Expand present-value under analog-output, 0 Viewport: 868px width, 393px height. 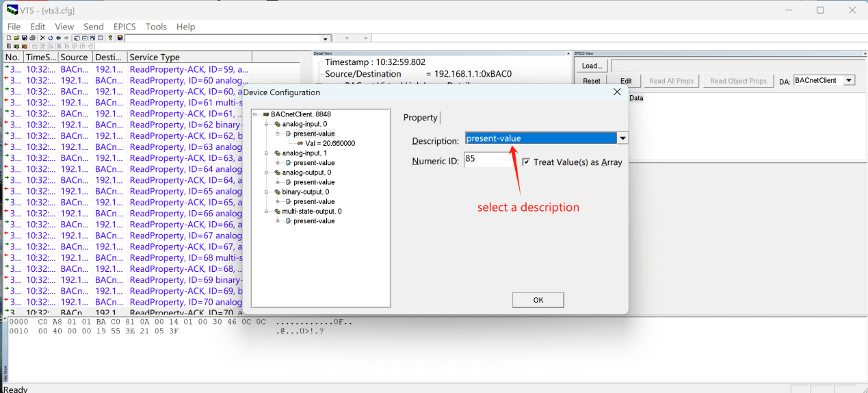[x=278, y=182]
